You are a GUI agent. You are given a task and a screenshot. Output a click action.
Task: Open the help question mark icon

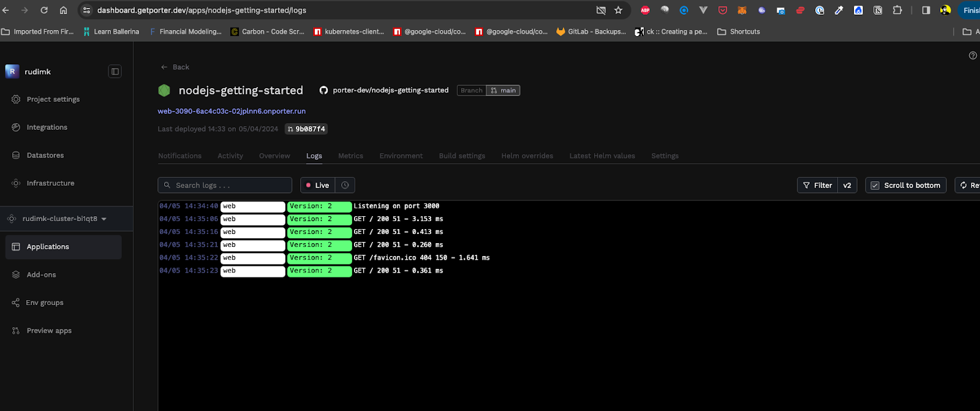pyautogui.click(x=973, y=56)
